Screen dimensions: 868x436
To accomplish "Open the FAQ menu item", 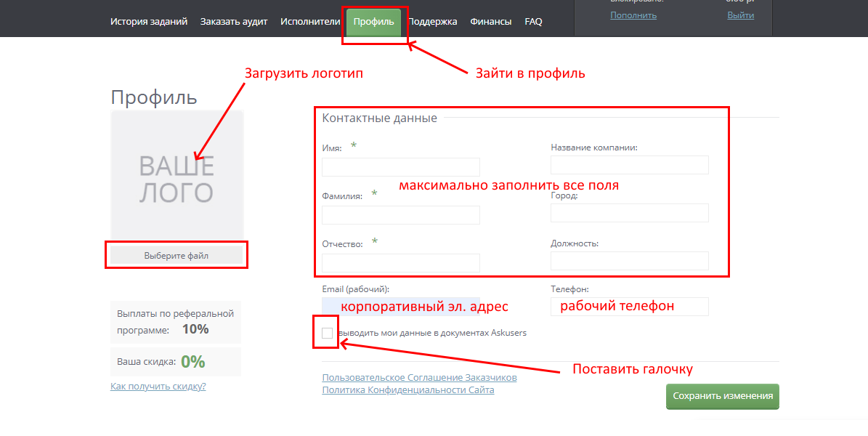I will point(533,22).
